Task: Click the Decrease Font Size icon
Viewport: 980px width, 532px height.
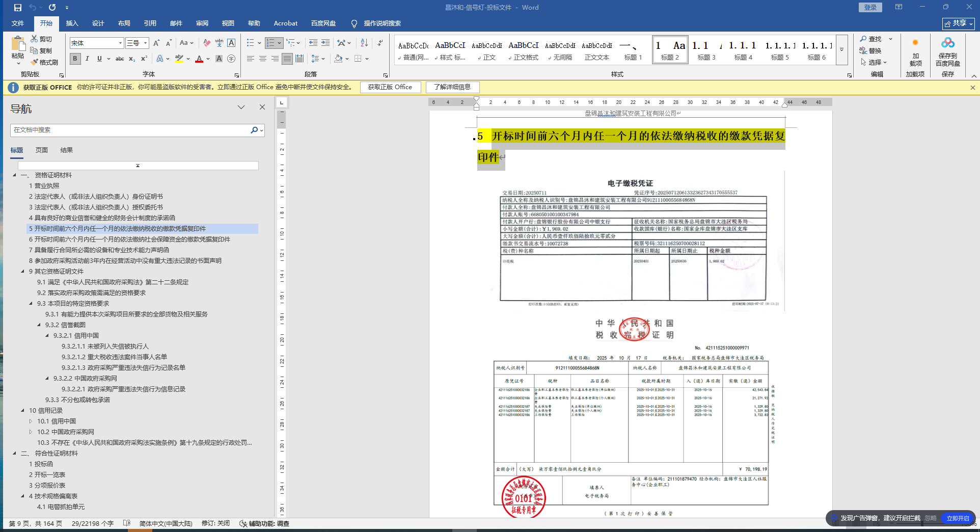Action: 169,43
